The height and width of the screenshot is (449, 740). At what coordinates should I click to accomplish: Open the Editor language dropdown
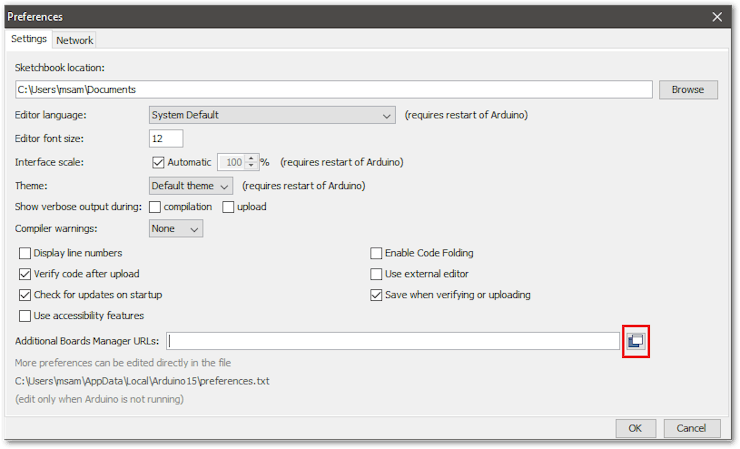coord(272,115)
